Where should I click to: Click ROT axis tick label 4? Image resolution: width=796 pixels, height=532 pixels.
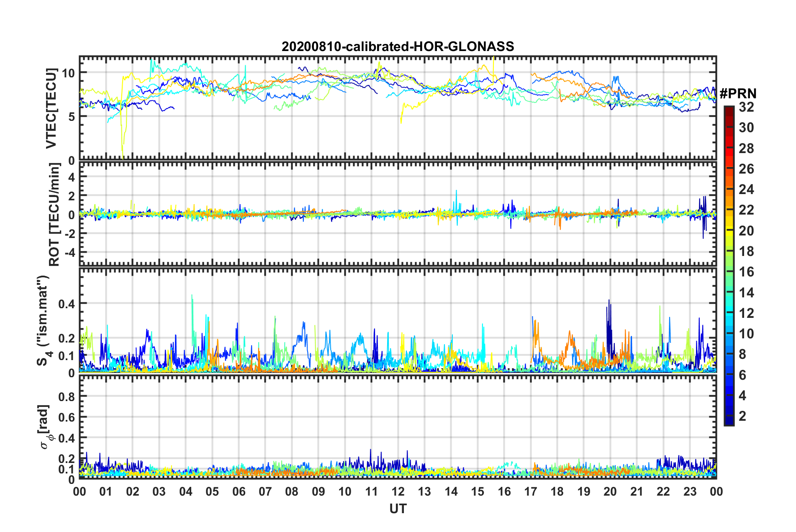pos(72,177)
